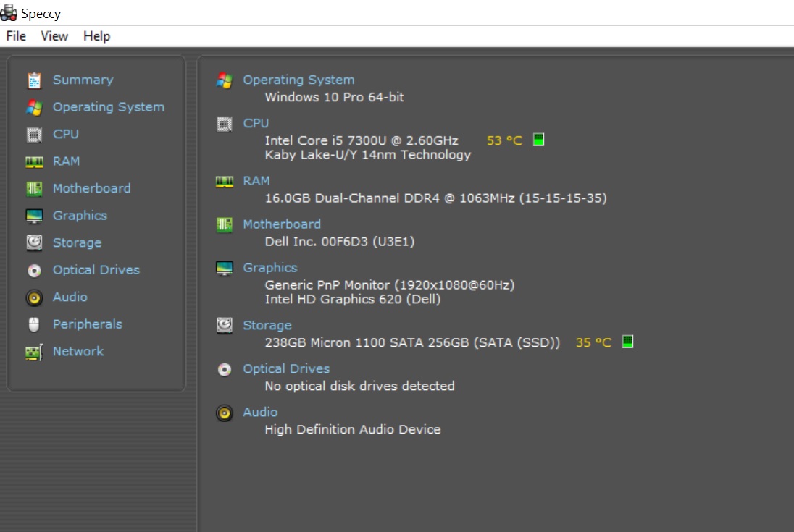Click the CPU chip icon in sidebar
The image size is (794, 532).
point(34,135)
